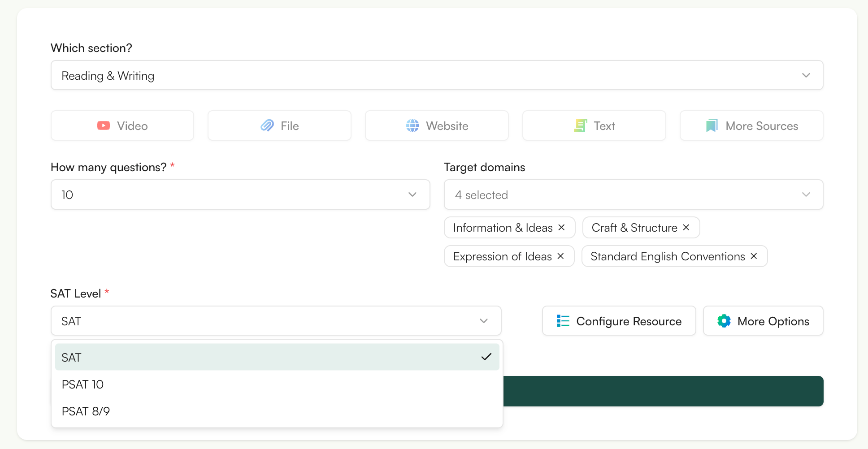Viewport: 868px width, 449px height.
Task: Select Video as the source
Action: (122, 125)
